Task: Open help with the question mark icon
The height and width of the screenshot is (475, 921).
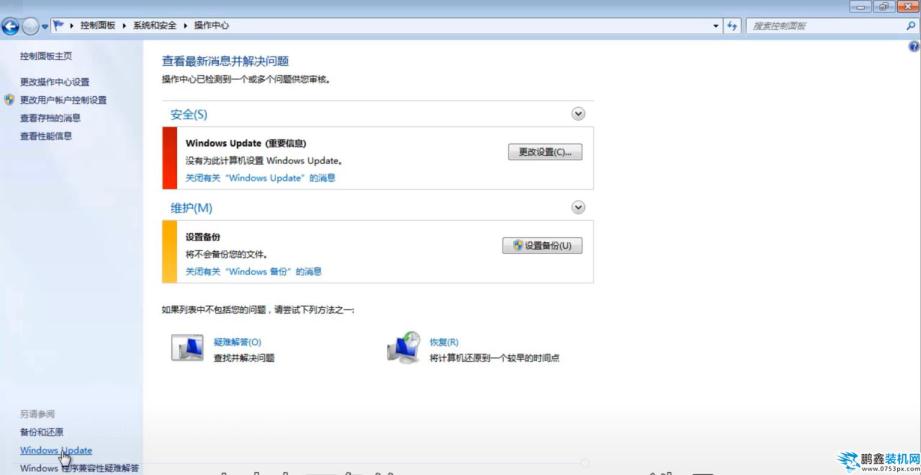Action: point(914,47)
